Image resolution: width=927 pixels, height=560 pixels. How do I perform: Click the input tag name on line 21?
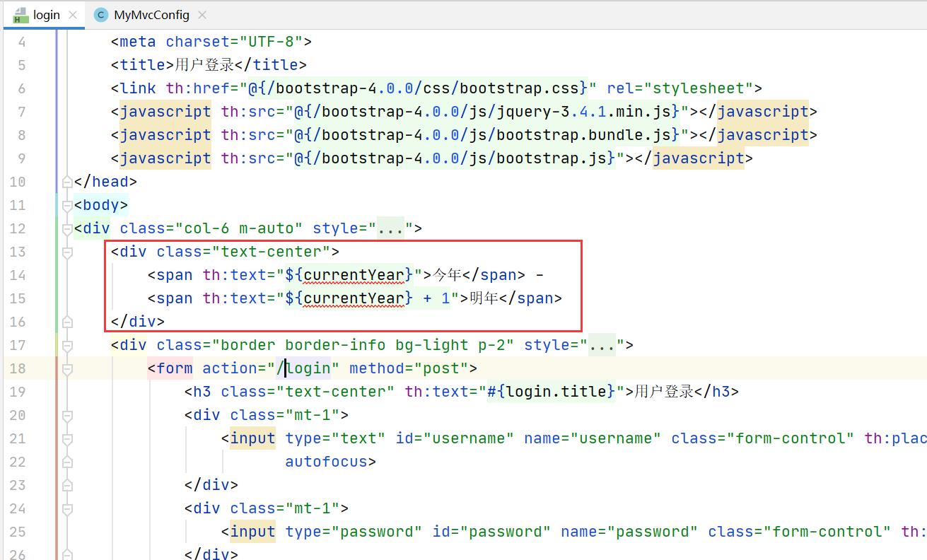(x=252, y=438)
